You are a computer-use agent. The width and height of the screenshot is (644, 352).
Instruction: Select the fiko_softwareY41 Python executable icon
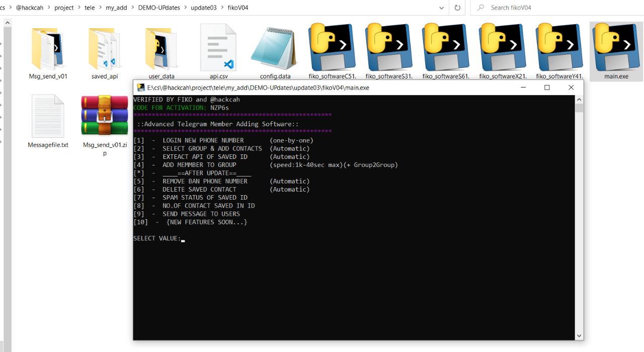pyautogui.click(x=559, y=47)
